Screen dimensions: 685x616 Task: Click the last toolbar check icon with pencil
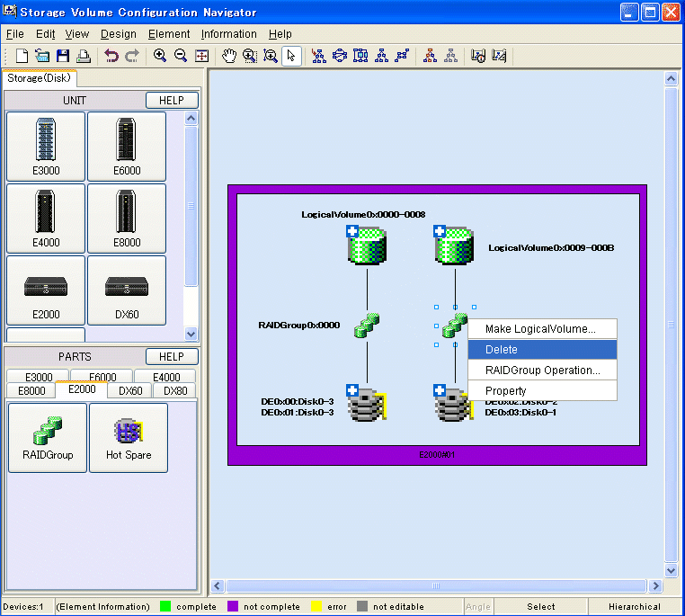(x=499, y=56)
